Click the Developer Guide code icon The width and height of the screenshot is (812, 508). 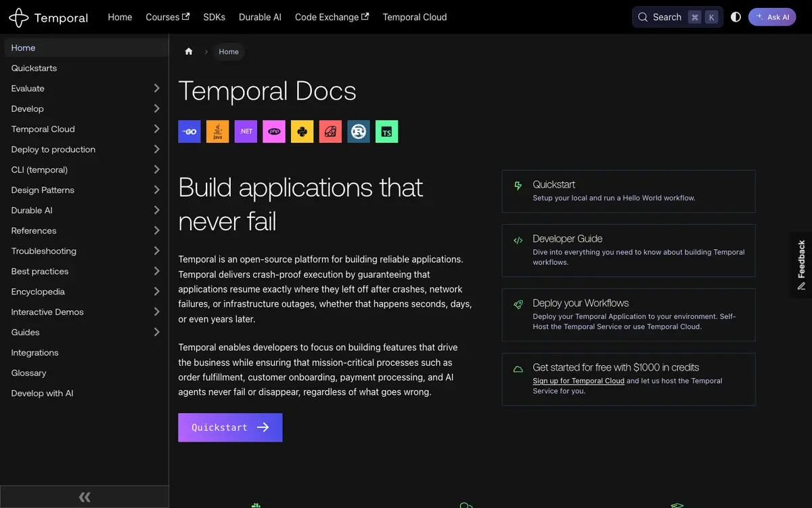pos(518,240)
